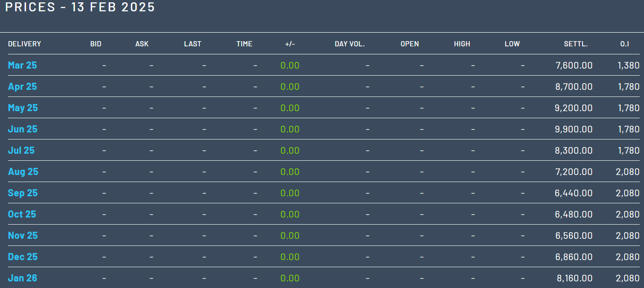This screenshot has width=644, height=288.
Task: Select the Sep 25 delivery contract
Action: coord(23,193)
